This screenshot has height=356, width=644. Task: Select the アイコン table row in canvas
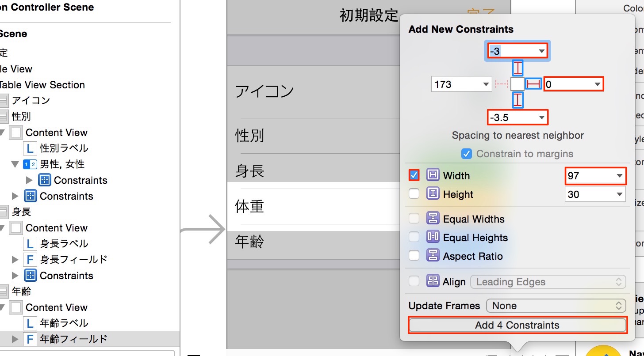point(313,91)
